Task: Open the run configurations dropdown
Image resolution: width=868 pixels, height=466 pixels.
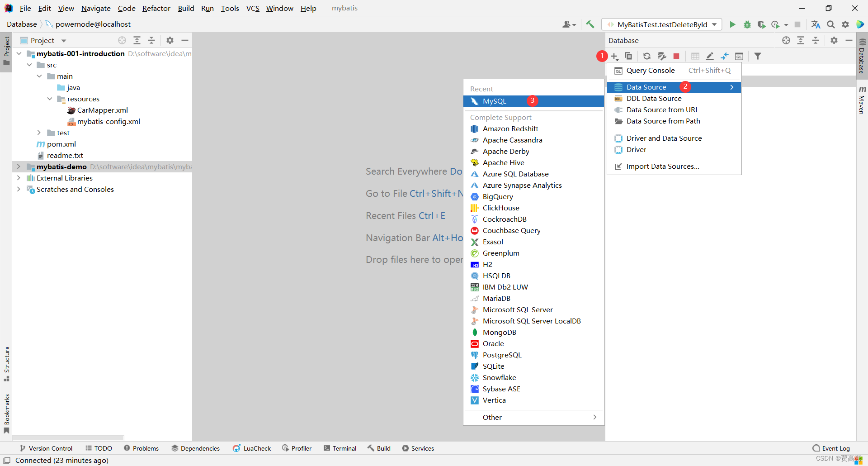Action: [713, 24]
